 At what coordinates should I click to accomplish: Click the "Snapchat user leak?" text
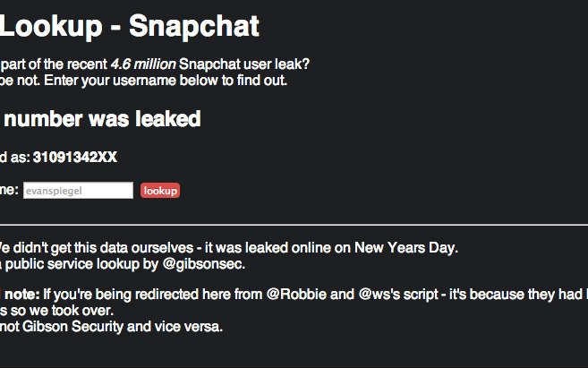click(x=244, y=64)
